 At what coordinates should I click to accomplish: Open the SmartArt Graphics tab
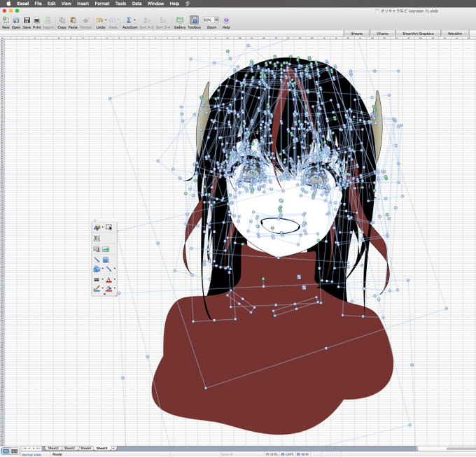418,34
